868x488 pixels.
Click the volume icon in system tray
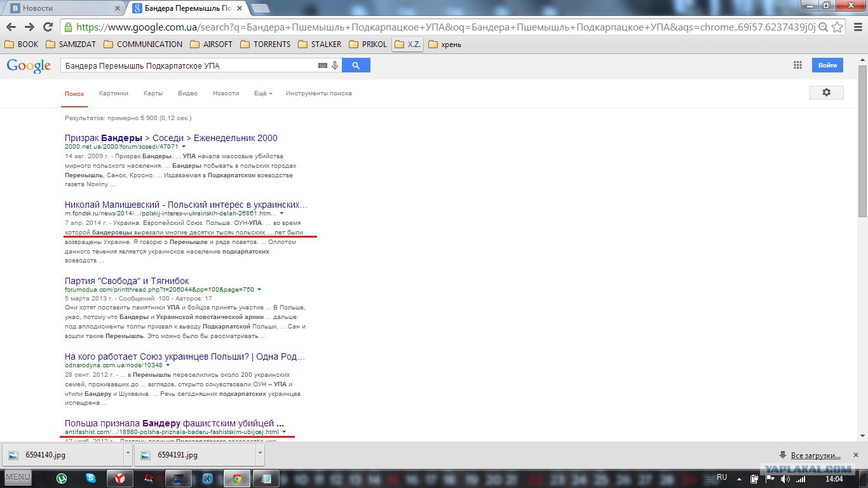click(x=785, y=478)
